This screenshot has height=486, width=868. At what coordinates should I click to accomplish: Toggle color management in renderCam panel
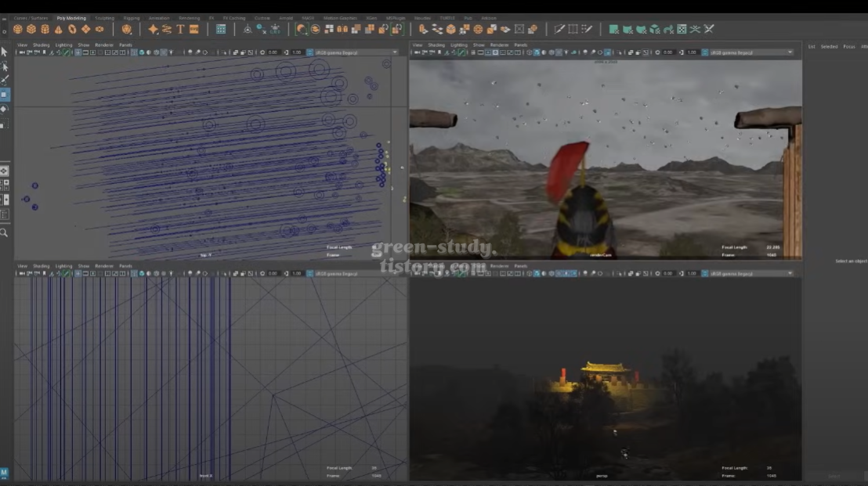click(705, 52)
